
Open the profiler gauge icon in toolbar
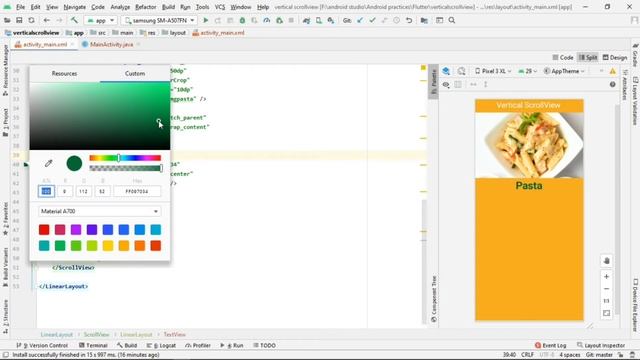tap(267, 20)
